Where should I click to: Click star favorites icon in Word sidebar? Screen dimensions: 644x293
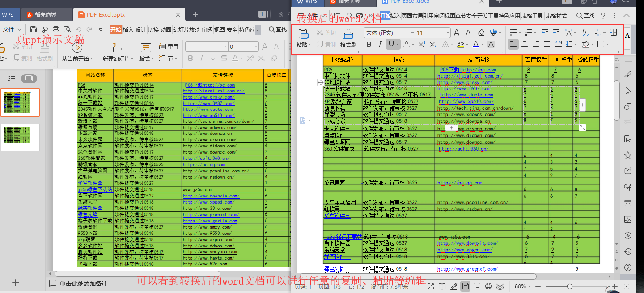[628, 155]
